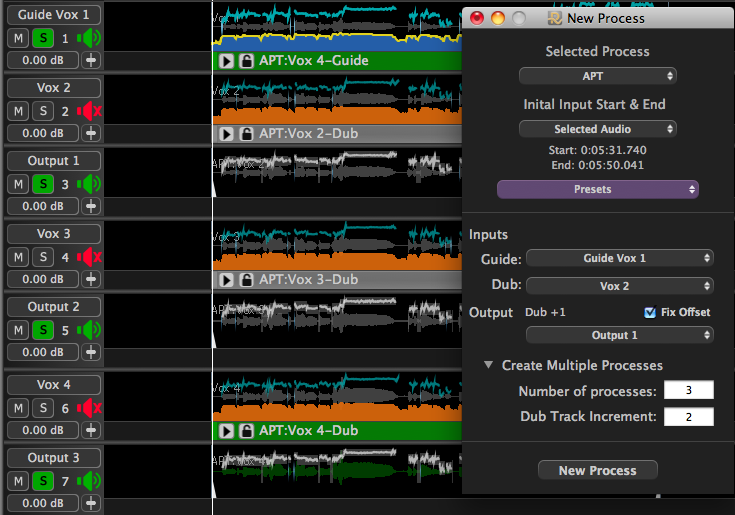This screenshot has width=735, height=515.
Task: Click the fader icon beside Output 1 gain
Action: tap(92, 206)
